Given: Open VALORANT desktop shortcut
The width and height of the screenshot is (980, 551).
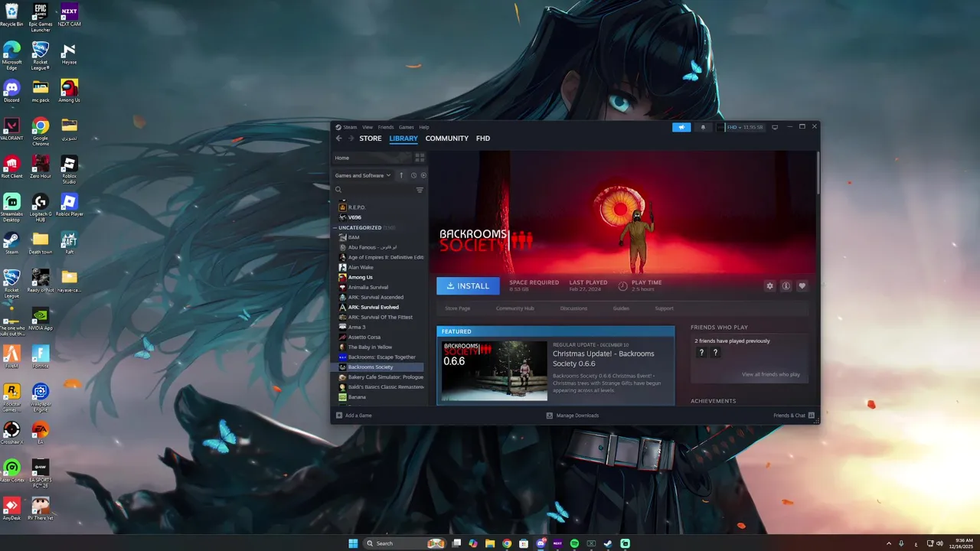Looking at the screenshot, I should point(11,129).
